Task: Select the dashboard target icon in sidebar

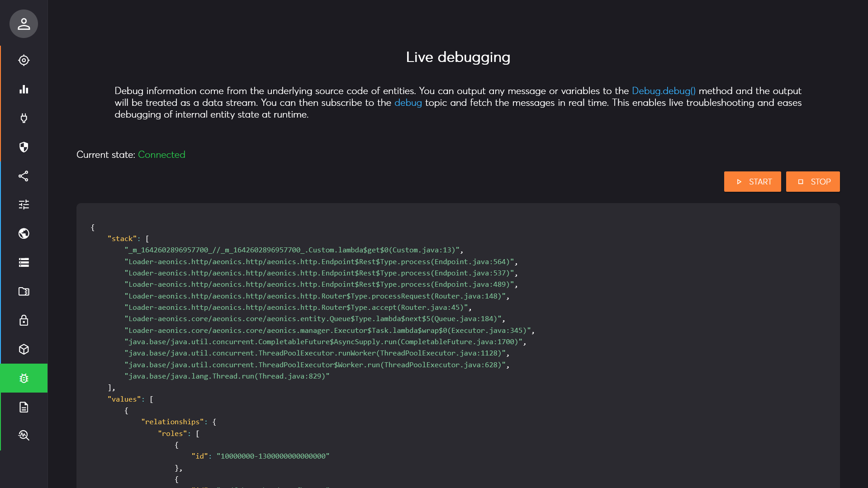Action: click(23, 60)
